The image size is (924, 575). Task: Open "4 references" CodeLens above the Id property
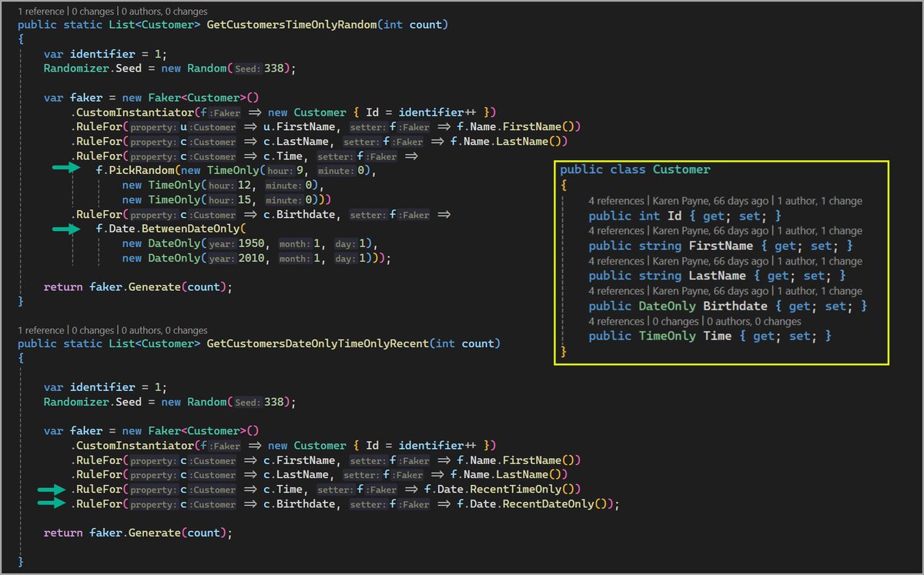tap(615, 201)
